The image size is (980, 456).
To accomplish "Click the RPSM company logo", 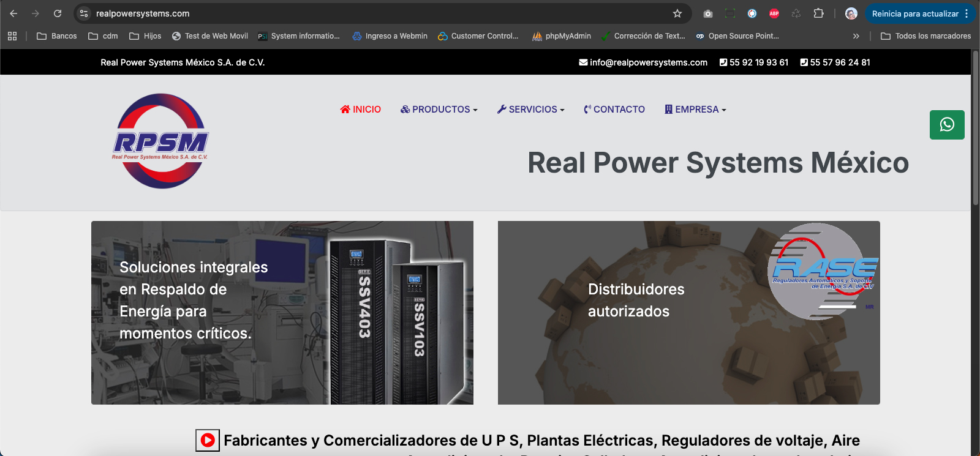I will 161,141.
